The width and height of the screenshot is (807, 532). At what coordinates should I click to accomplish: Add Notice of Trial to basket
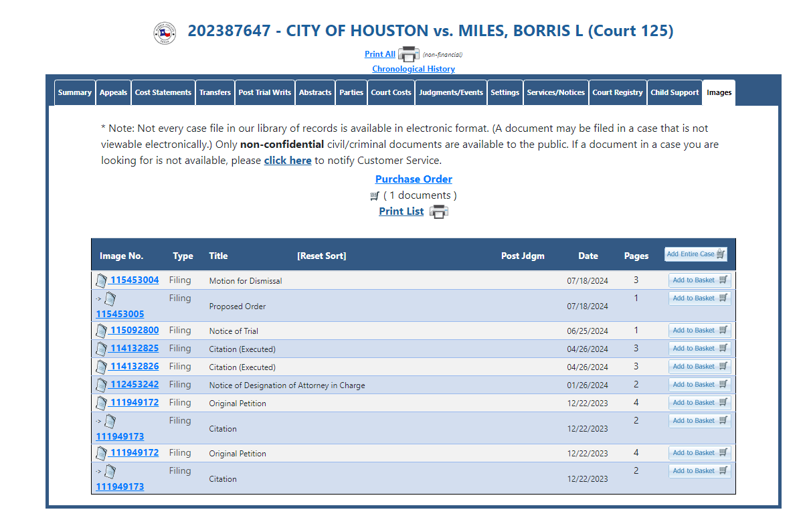pos(699,331)
